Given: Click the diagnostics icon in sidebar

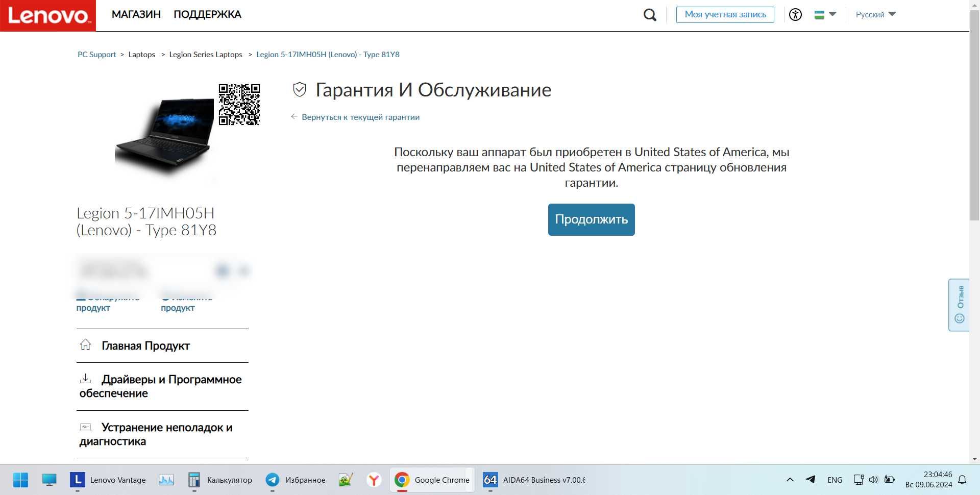Looking at the screenshot, I should tap(85, 427).
